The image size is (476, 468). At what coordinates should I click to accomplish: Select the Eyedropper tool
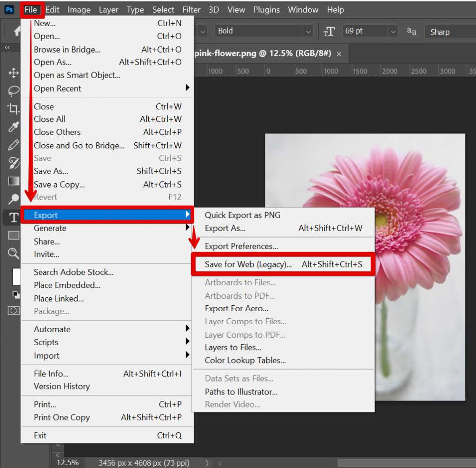(13, 127)
